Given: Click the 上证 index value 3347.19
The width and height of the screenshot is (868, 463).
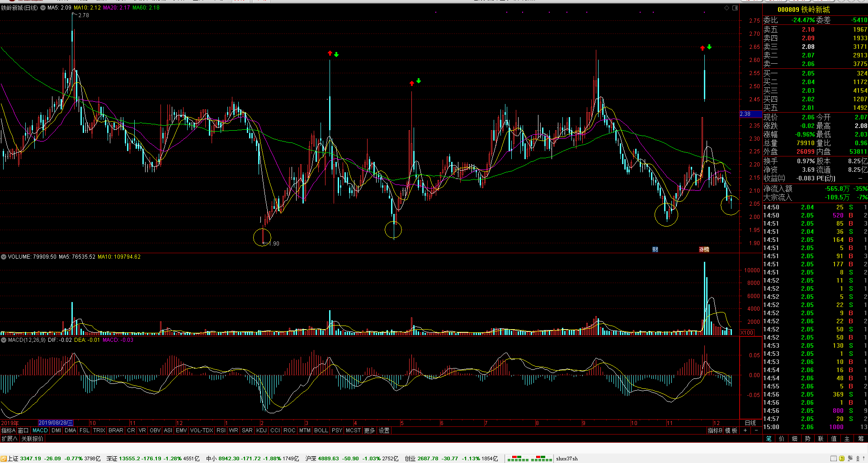Looking at the screenshot, I should point(30,458).
